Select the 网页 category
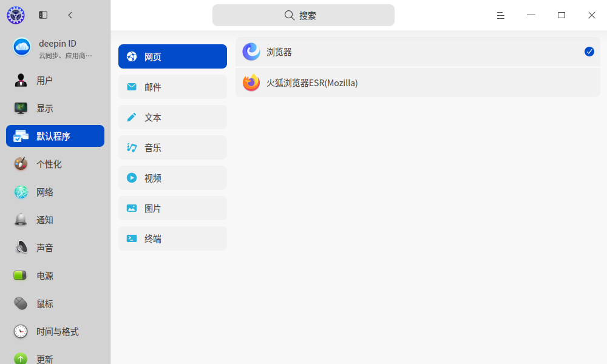This screenshot has height=364, width=607. point(172,56)
